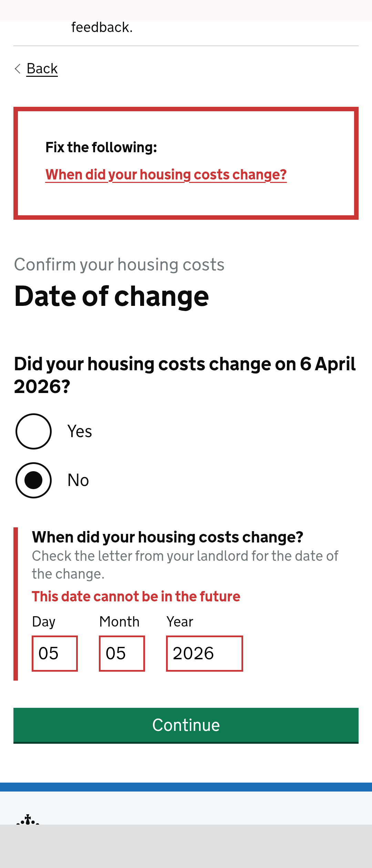Click the date-in-future error message

136,596
